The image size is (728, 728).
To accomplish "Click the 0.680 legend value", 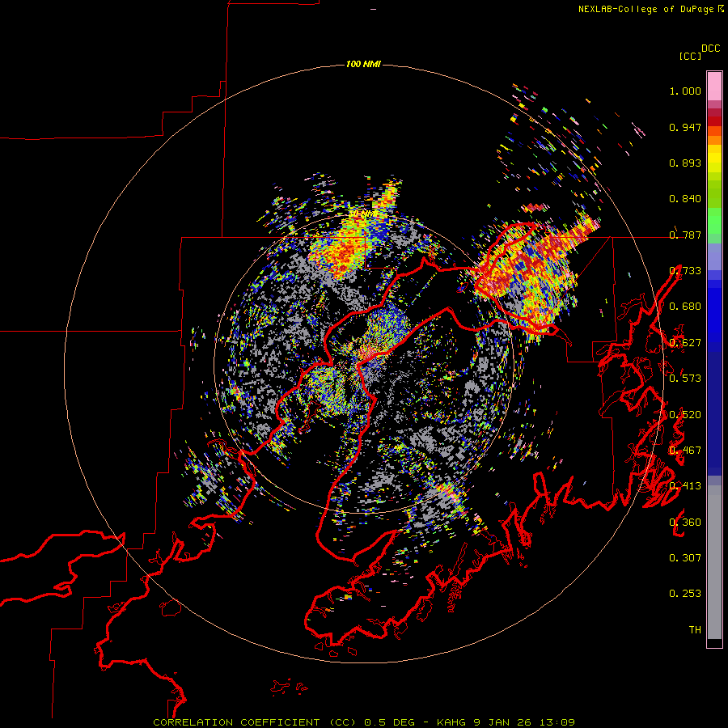I will click(x=685, y=307).
